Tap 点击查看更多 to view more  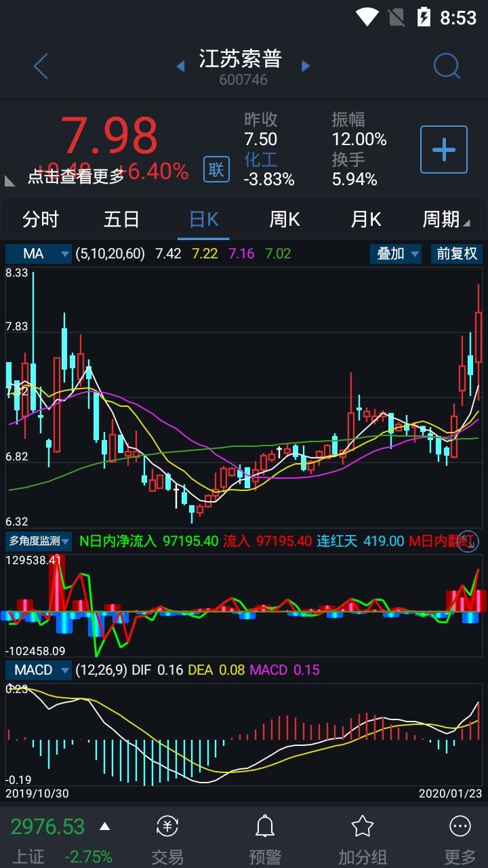(76, 176)
